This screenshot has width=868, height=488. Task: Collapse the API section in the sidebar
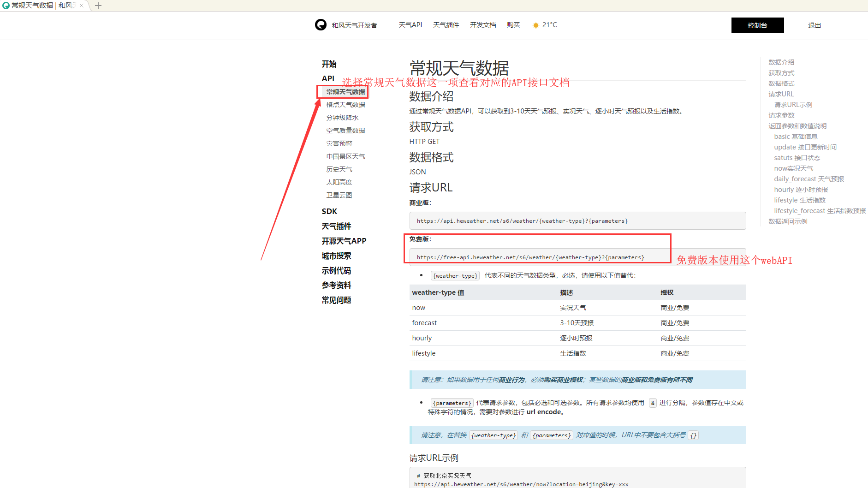[x=328, y=78]
